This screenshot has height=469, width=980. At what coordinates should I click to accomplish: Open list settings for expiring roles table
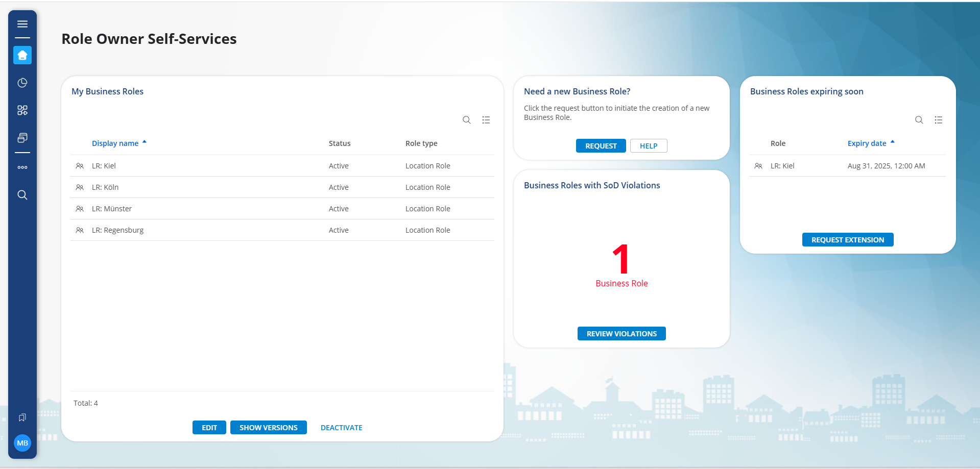(x=938, y=120)
